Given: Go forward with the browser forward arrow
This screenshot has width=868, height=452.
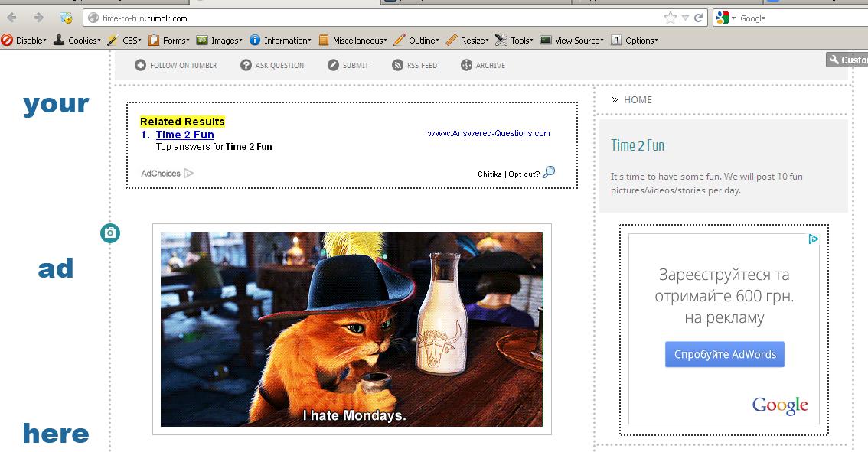Looking at the screenshot, I should (x=38, y=18).
